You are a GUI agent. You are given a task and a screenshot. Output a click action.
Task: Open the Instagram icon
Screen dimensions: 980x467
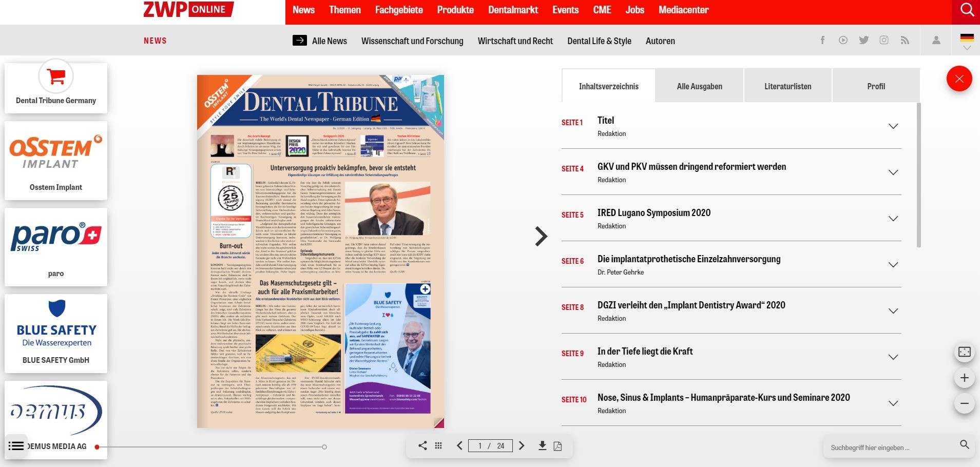(x=884, y=40)
